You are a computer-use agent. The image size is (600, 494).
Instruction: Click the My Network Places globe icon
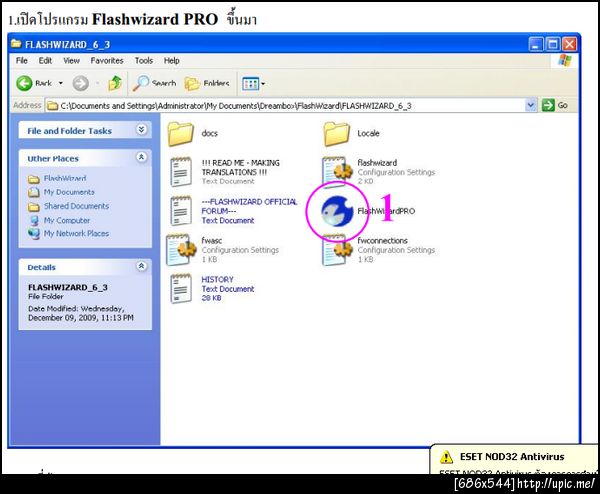34,233
